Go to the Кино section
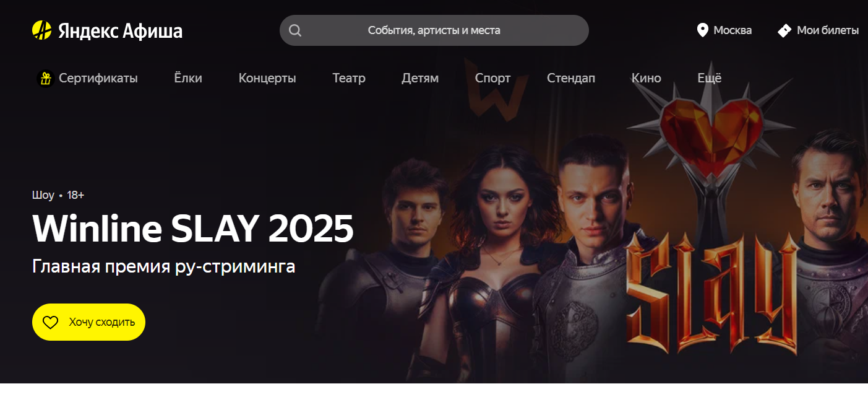Viewport: 868px width, 402px height. (x=647, y=79)
